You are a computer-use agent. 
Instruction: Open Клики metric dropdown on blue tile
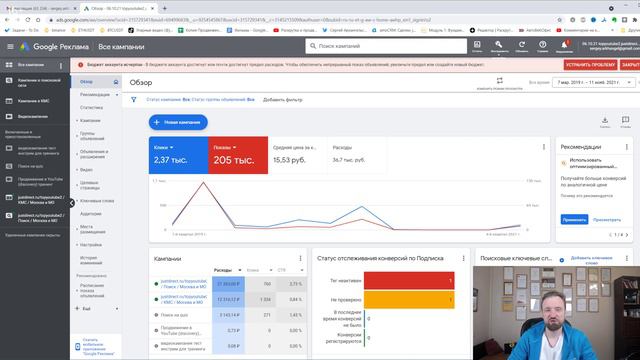171,147
